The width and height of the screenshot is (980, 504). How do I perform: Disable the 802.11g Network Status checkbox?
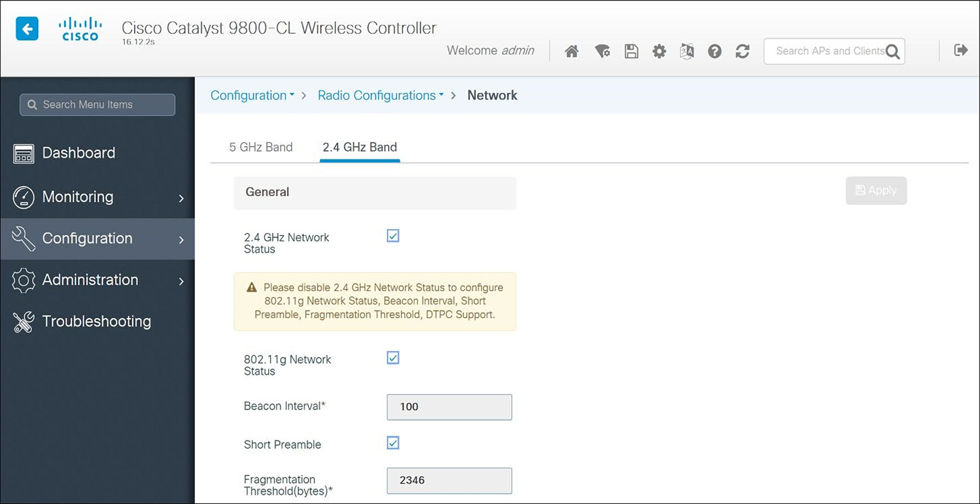(394, 357)
